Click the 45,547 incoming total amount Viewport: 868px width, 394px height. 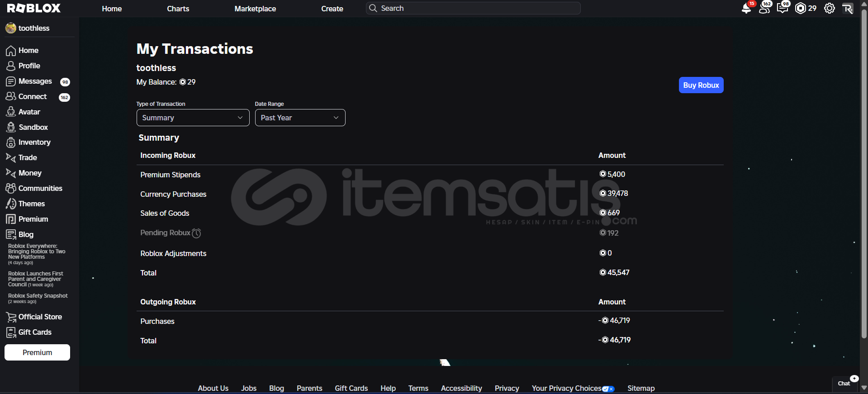614,272
